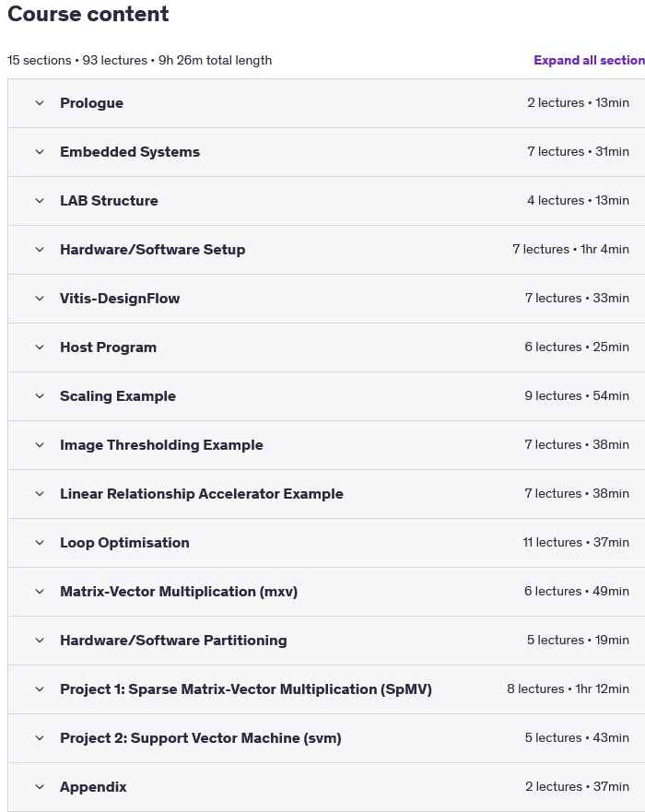Expand Image Thresholding Example chevron
The height and width of the screenshot is (812, 645).
40,445
